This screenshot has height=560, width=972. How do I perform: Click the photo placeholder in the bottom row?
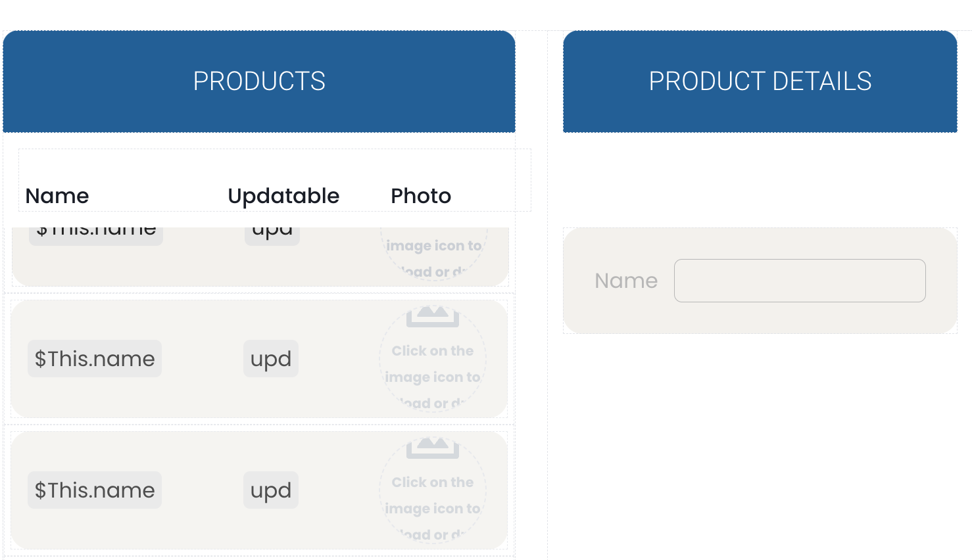coord(432,500)
